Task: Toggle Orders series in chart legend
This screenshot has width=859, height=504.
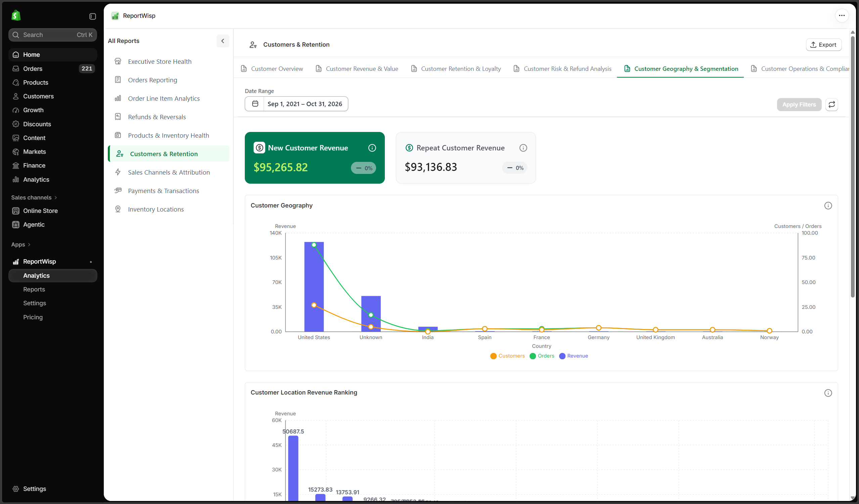Action: tap(542, 356)
